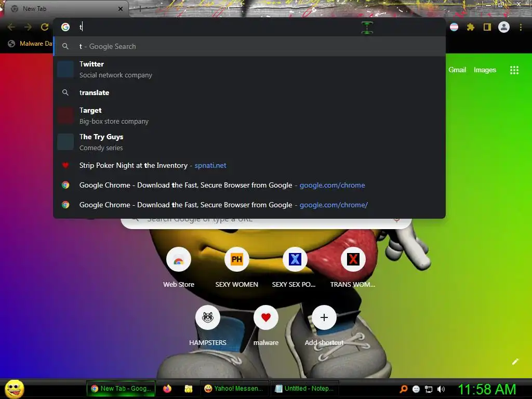This screenshot has height=399, width=532.
Task: Open the red X shortcut tile
Action: [x=353, y=260]
